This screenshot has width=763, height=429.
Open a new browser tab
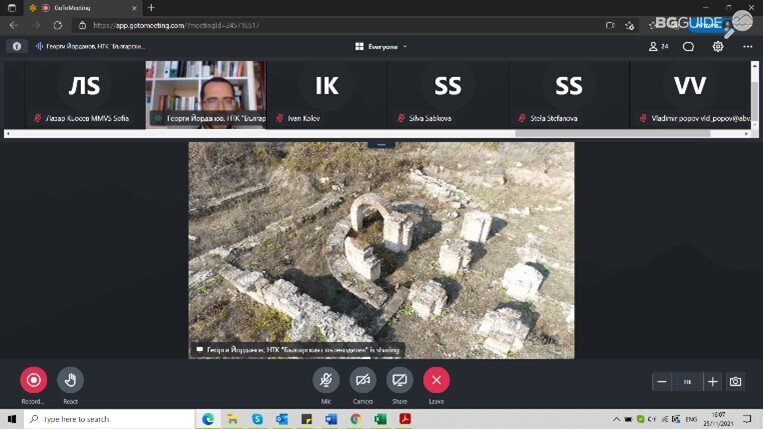coord(151,8)
